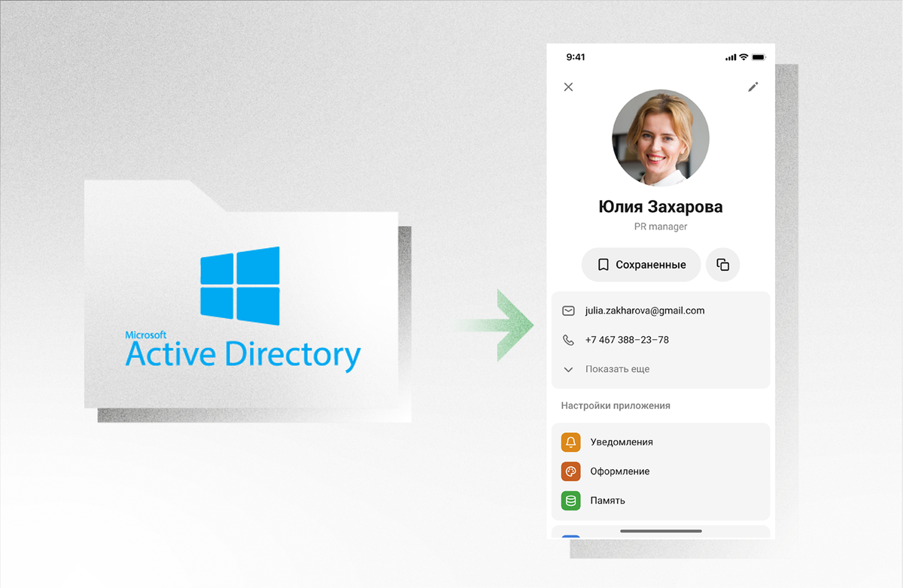The width and height of the screenshot is (903, 588).
Task: Open Сохраненные saved messages button
Action: tap(641, 265)
